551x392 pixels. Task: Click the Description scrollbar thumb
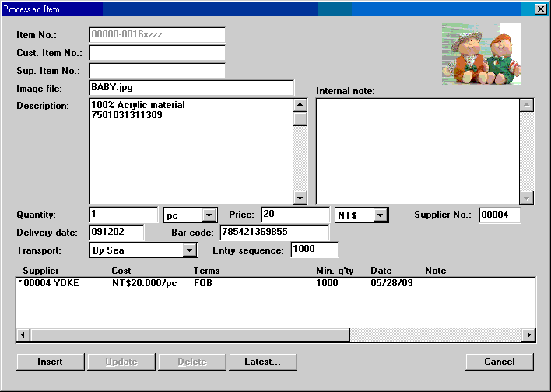(300, 118)
